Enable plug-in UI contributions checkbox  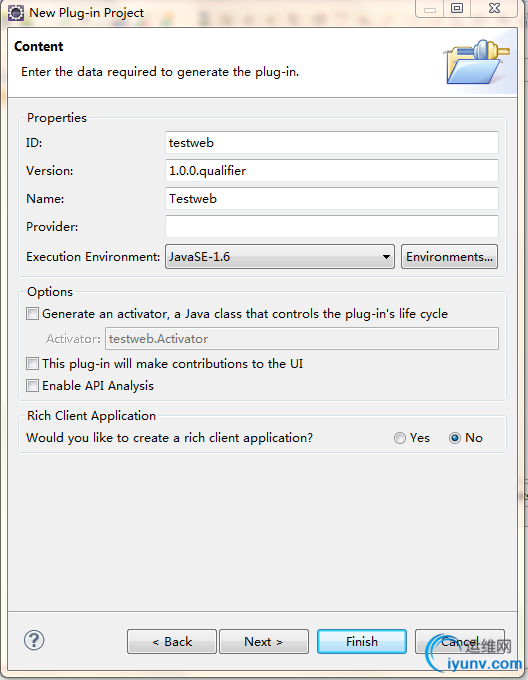(x=32, y=363)
